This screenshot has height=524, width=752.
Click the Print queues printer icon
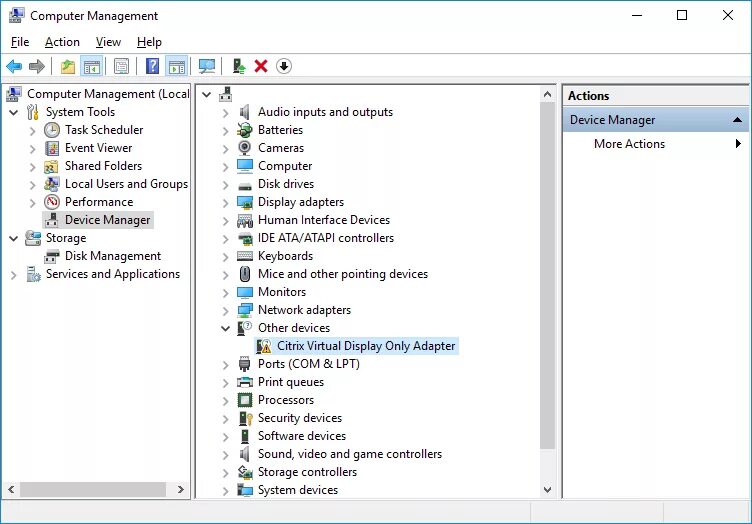coord(245,382)
